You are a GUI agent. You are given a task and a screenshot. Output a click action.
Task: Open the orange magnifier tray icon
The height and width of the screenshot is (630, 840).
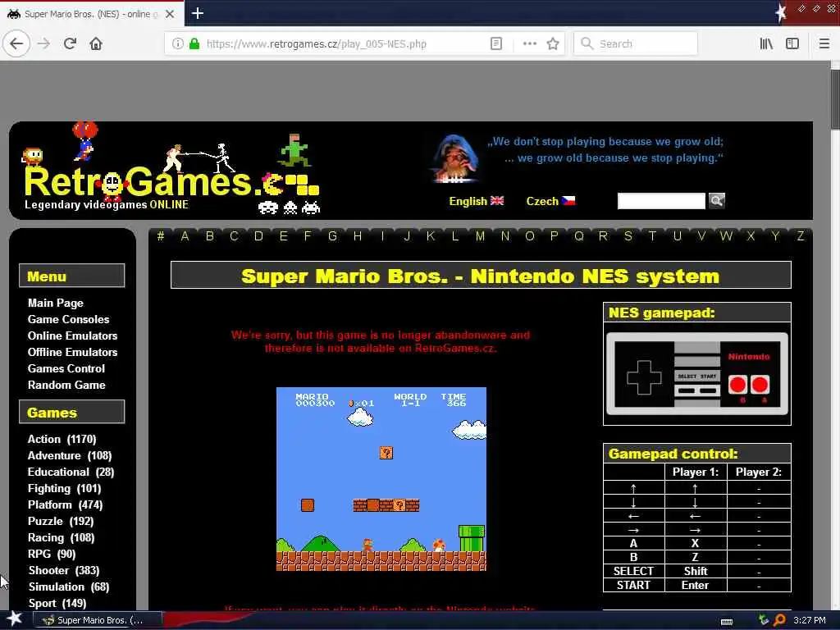click(x=779, y=620)
